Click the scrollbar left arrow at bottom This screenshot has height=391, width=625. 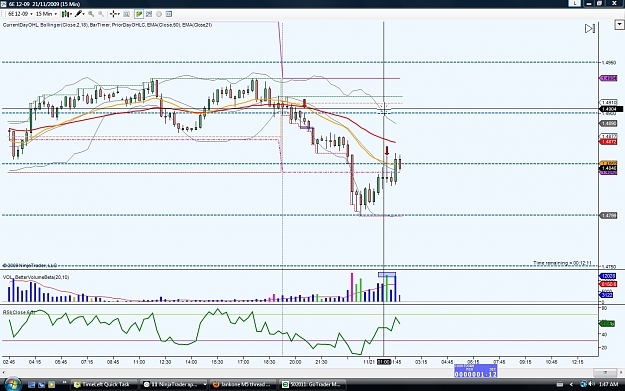[4, 372]
